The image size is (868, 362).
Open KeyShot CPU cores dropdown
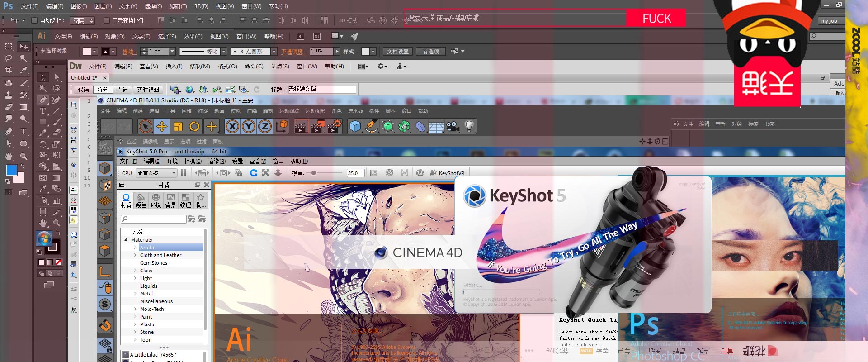156,173
